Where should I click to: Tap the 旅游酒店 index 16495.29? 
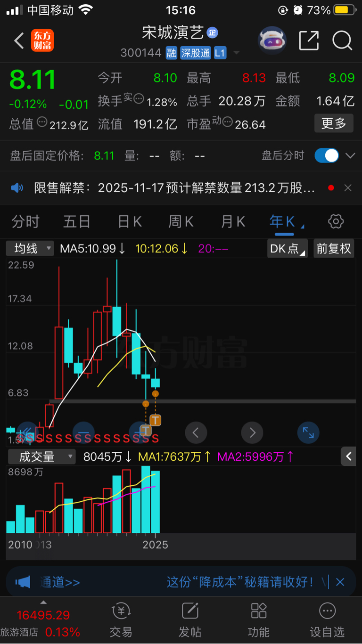tap(43, 615)
